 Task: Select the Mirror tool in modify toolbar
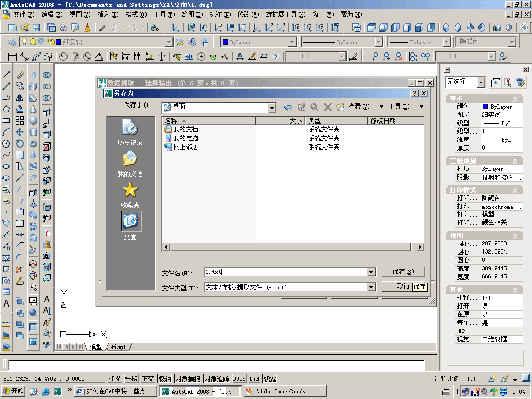[x=20, y=98]
